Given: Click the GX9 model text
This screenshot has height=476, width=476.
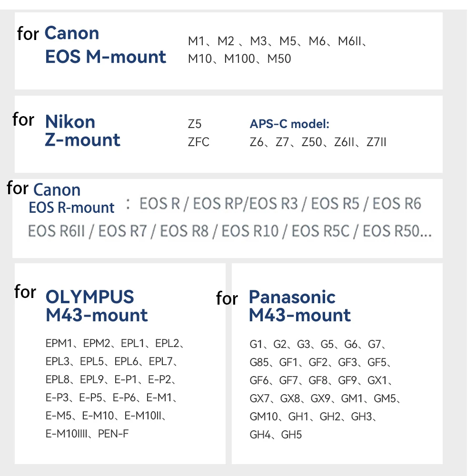Looking at the screenshot, I should pyautogui.click(x=320, y=398).
